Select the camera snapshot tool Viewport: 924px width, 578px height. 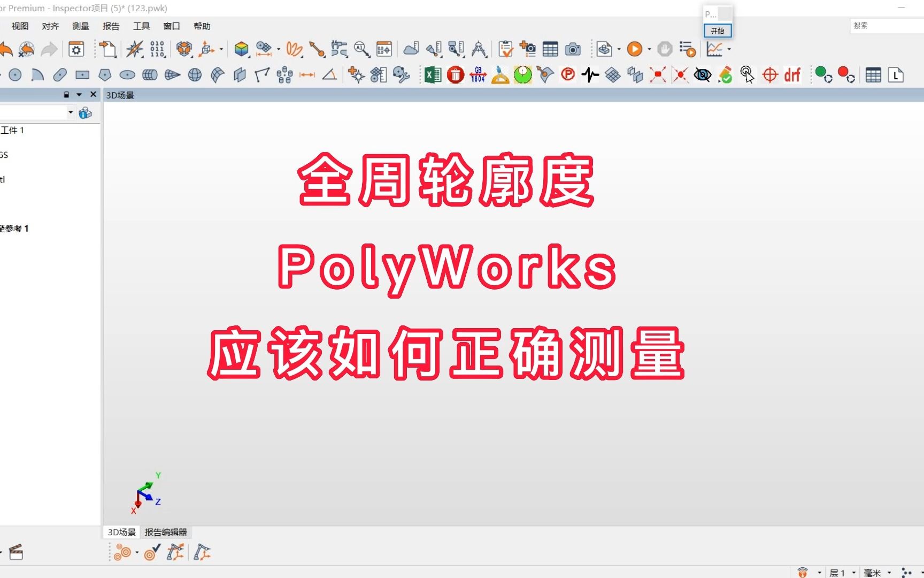click(574, 49)
